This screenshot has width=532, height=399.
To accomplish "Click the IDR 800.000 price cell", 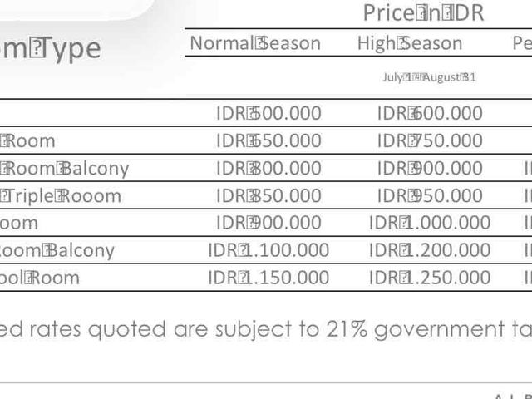I will coord(268,168).
